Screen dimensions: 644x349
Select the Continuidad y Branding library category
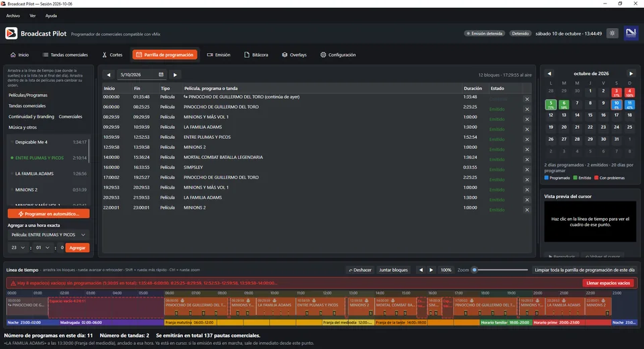click(32, 117)
